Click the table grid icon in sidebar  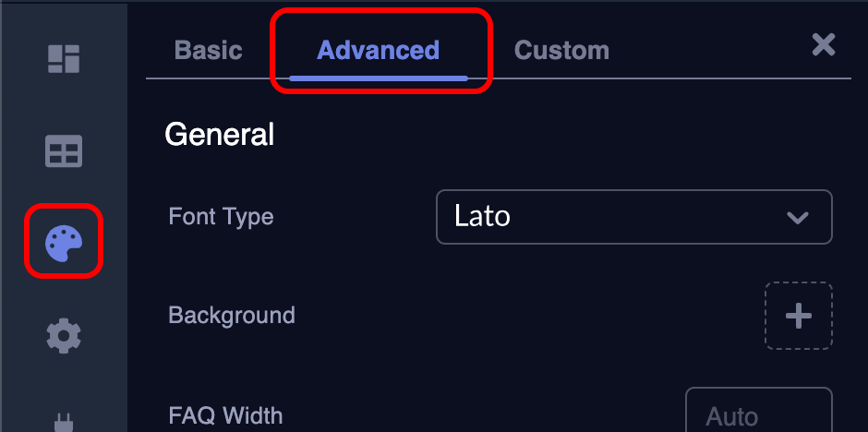click(x=64, y=151)
